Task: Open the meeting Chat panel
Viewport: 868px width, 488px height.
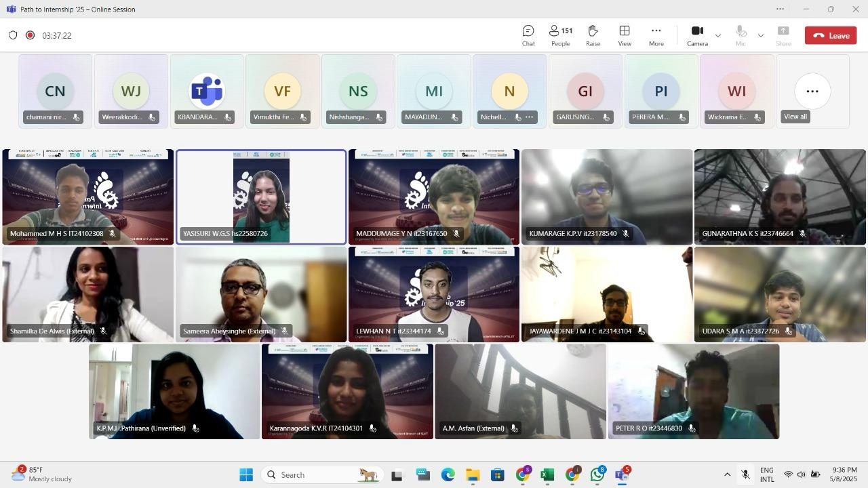Action: 528,35
